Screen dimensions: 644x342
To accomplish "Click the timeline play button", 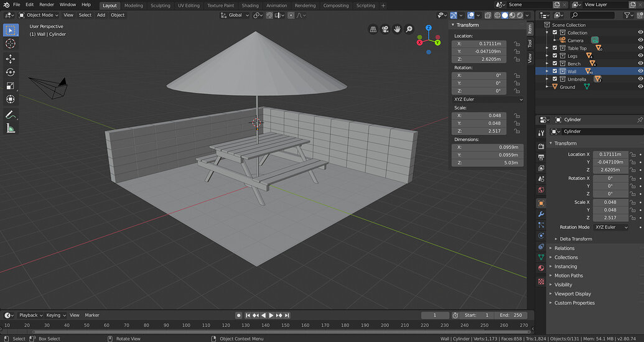I will coord(271,315).
